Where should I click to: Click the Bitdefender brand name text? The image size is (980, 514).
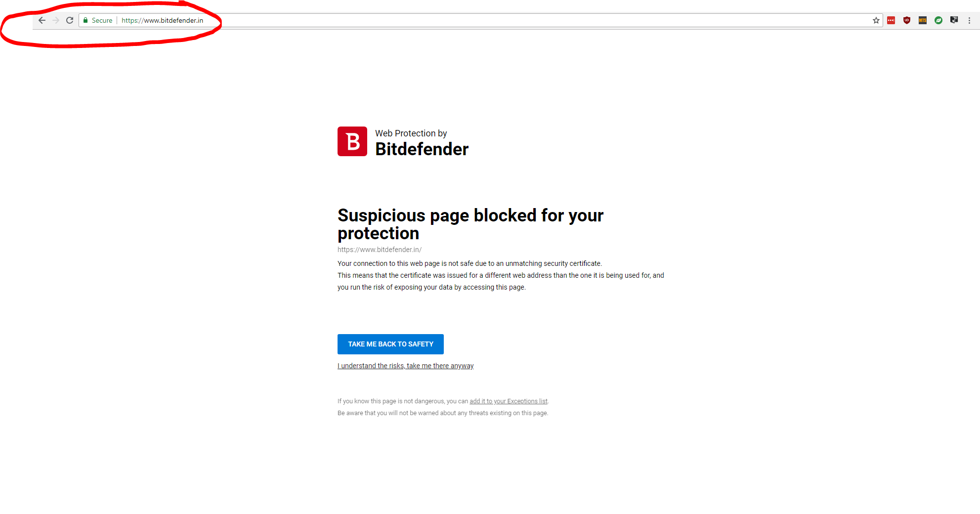pyautogui.click(x=422, y=149)
